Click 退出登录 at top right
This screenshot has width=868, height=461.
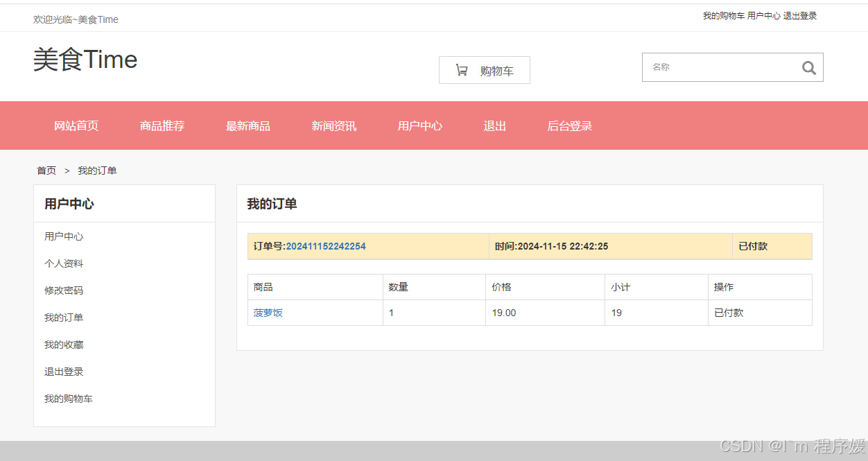[800, 15]
